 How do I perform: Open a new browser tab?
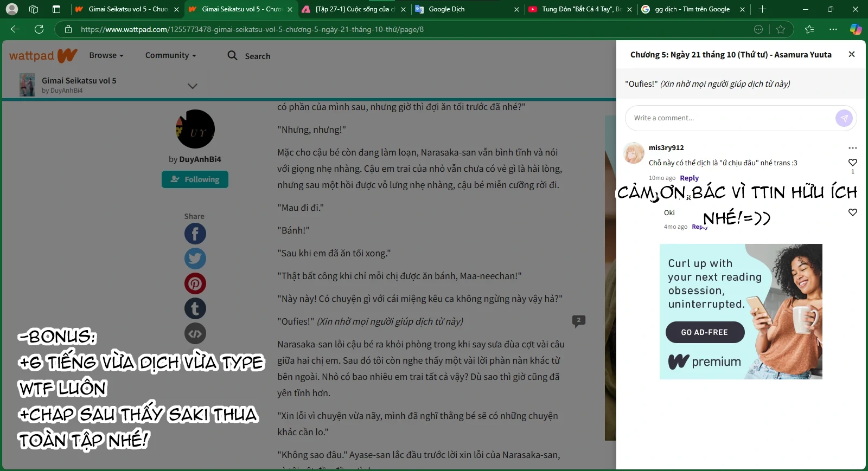pyautogui.click(x=762, y=9)
